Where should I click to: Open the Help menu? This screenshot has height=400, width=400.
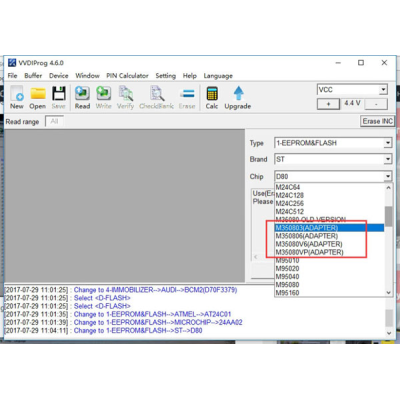[190, 76]
